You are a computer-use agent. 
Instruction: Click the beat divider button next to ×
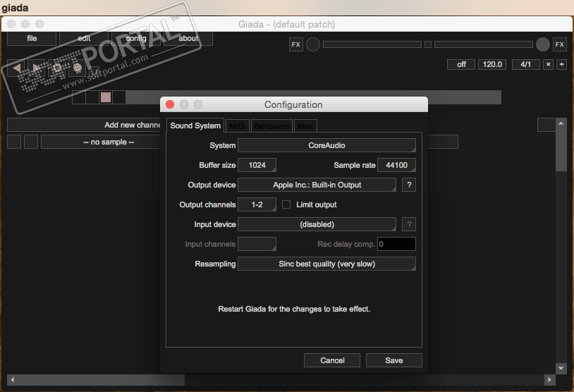(561, 64)
